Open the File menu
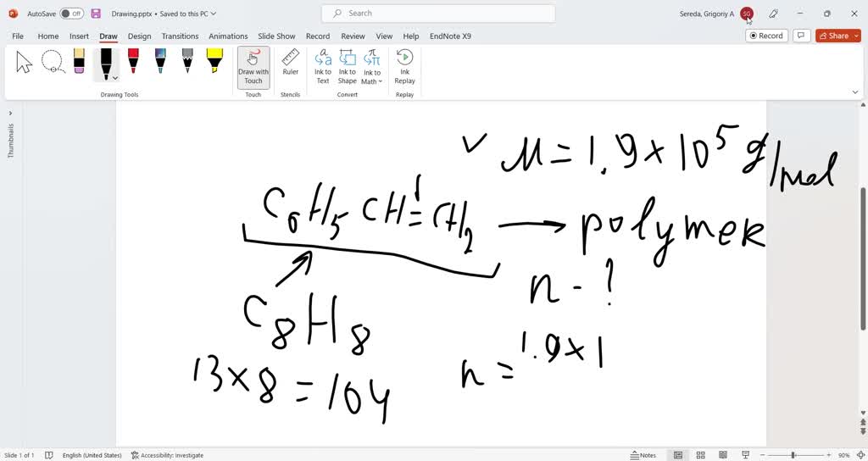 click(18, 36)
